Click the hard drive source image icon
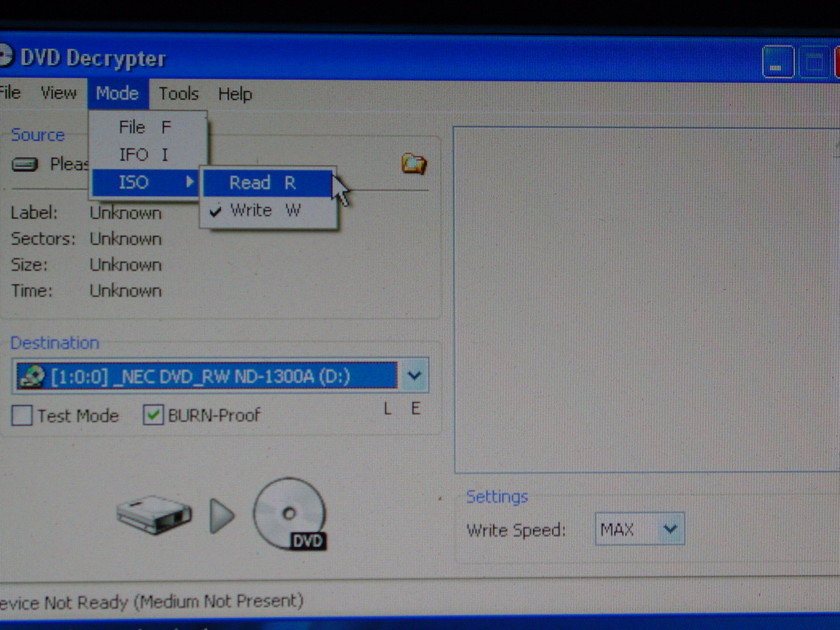 point(154,514)
